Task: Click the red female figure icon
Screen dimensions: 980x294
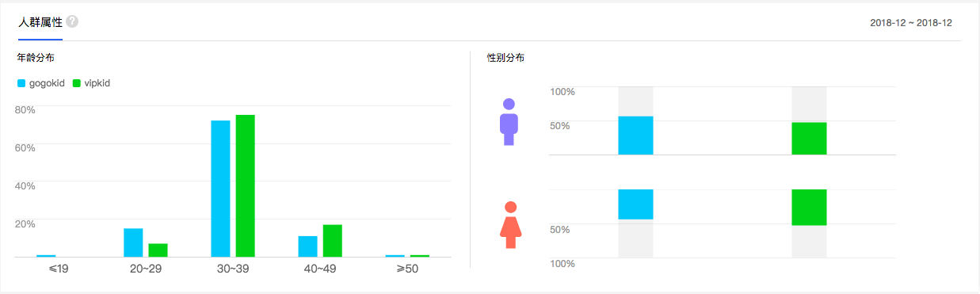Action: [510, 224]
